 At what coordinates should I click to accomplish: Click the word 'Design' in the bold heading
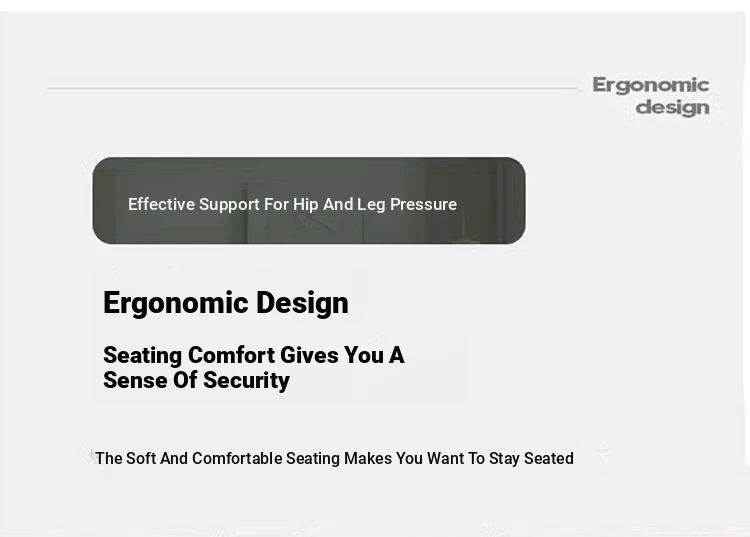[302, 303]
